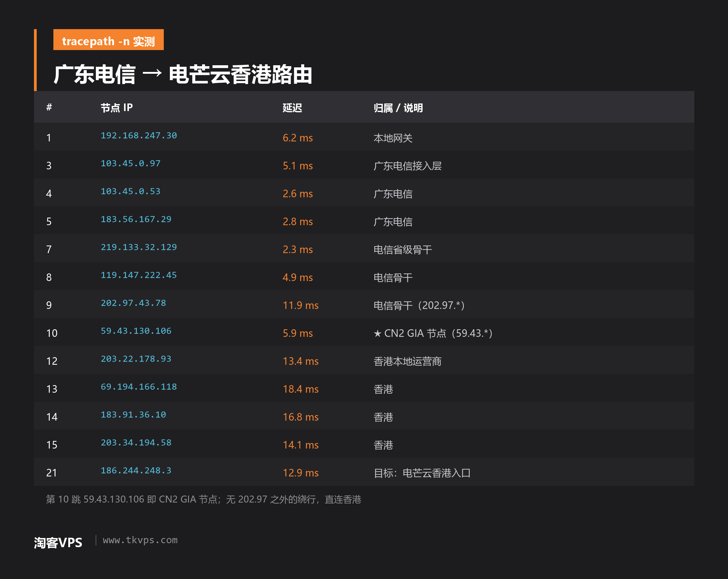Click the '6.2 ms' latency value
The height and width of the screenshot is (579, 728).
click(x=298, y=138)
